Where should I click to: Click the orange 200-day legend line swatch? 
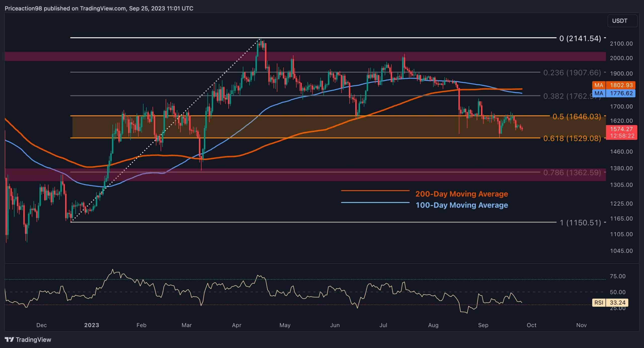pos(375,191)
